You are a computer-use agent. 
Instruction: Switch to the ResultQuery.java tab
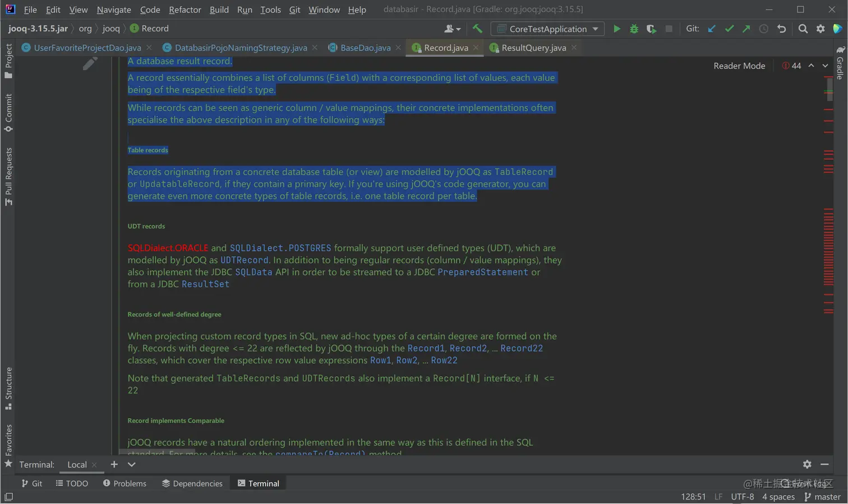(533, 48)
